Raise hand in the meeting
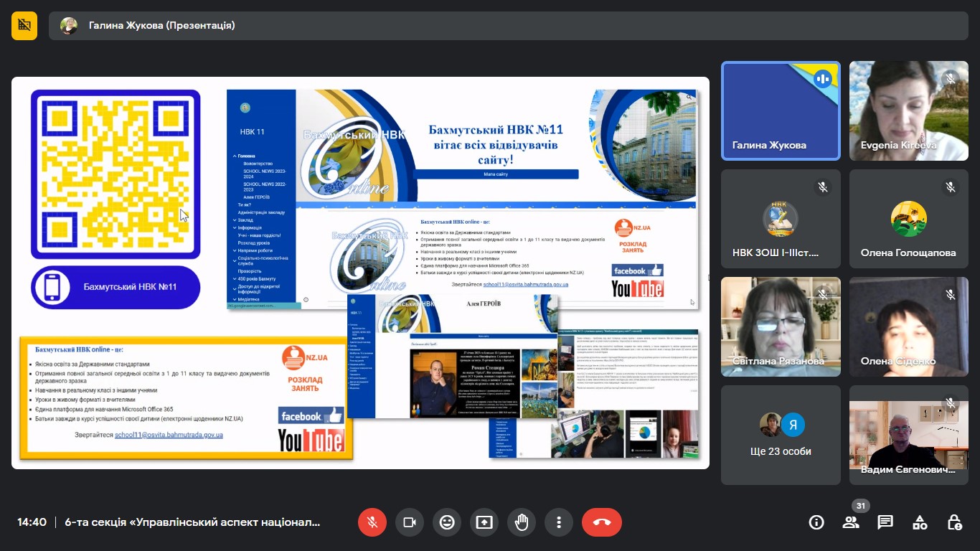 click(x=522, y=522)
